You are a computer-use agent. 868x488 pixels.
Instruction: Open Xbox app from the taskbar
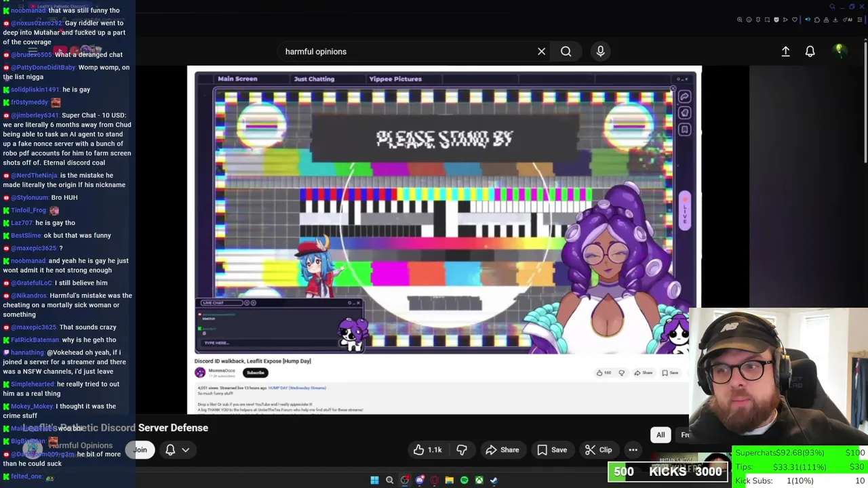479,481
